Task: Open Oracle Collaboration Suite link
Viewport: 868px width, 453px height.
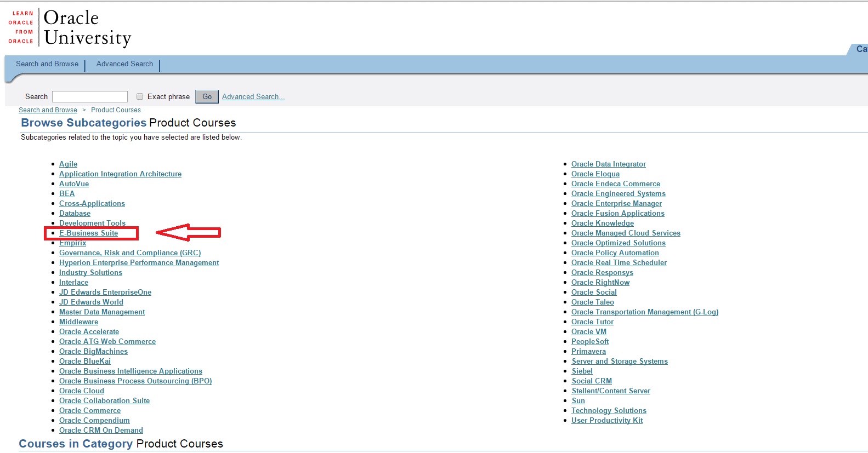Action: click(x=104, y=401)
